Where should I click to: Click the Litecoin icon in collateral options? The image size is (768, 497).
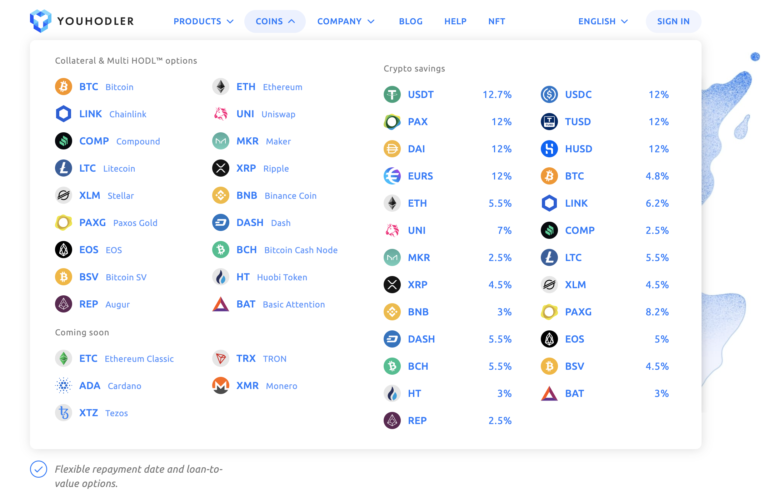pyautogui.click(x=63, y=168)
